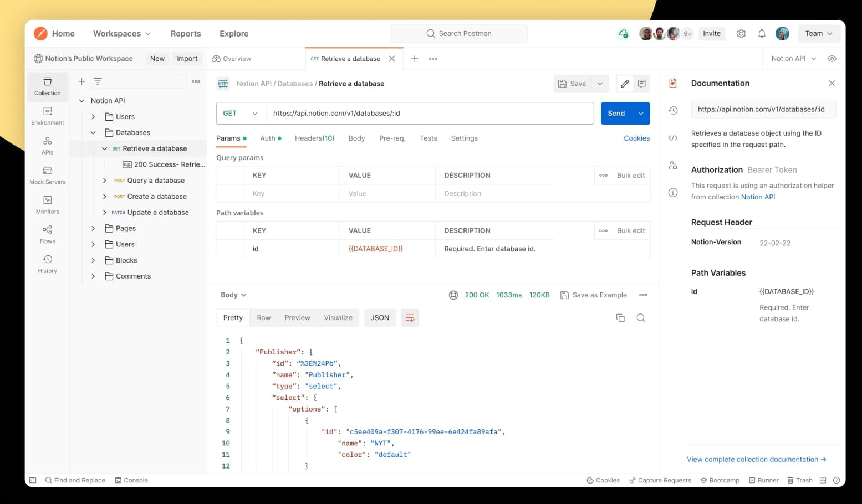Open the response Body dropdown

point(233,295)
